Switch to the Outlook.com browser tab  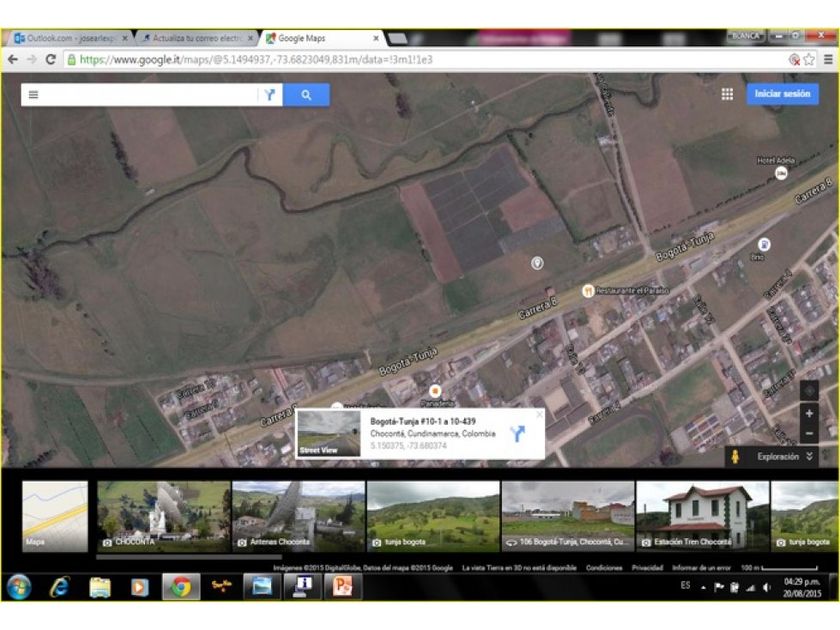pyautogui.click(x=70, y=38)
